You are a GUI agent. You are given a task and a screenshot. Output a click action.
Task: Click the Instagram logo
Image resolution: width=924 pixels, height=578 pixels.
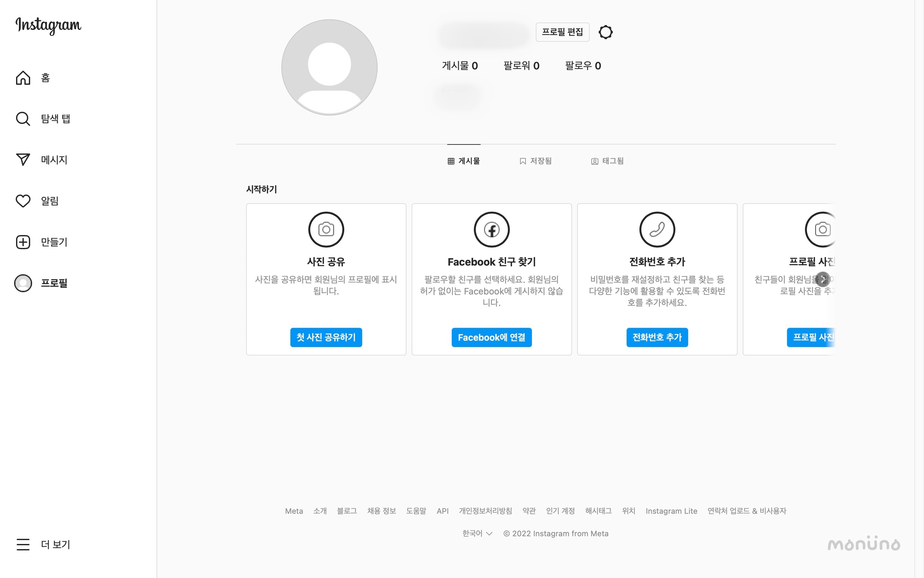point(48,26)
